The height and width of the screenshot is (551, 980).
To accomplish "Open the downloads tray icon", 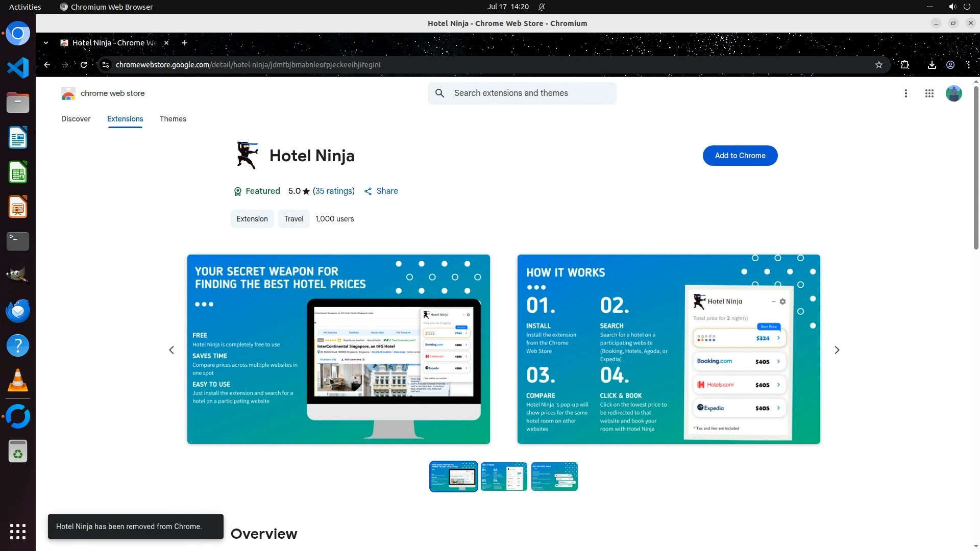I will click(932, 65).
